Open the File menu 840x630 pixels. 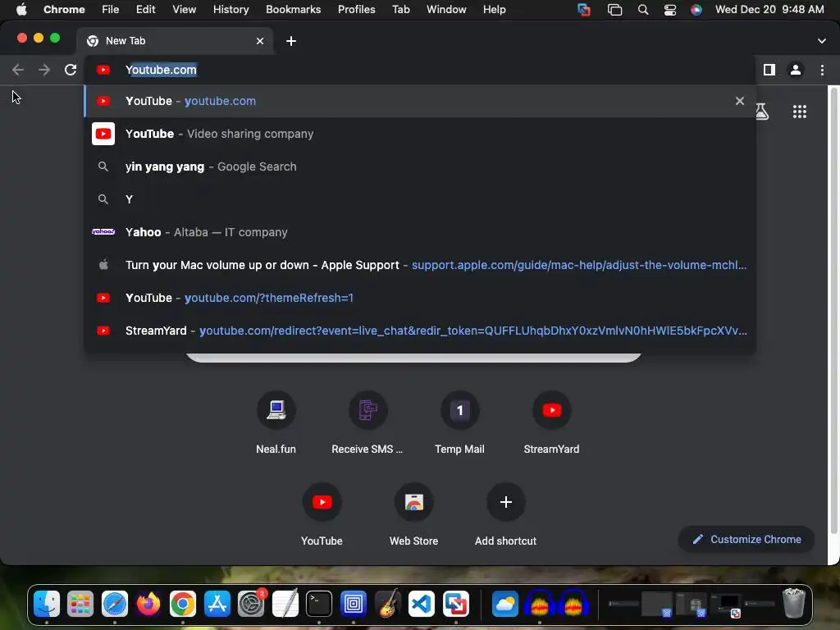tap(111, 10)
